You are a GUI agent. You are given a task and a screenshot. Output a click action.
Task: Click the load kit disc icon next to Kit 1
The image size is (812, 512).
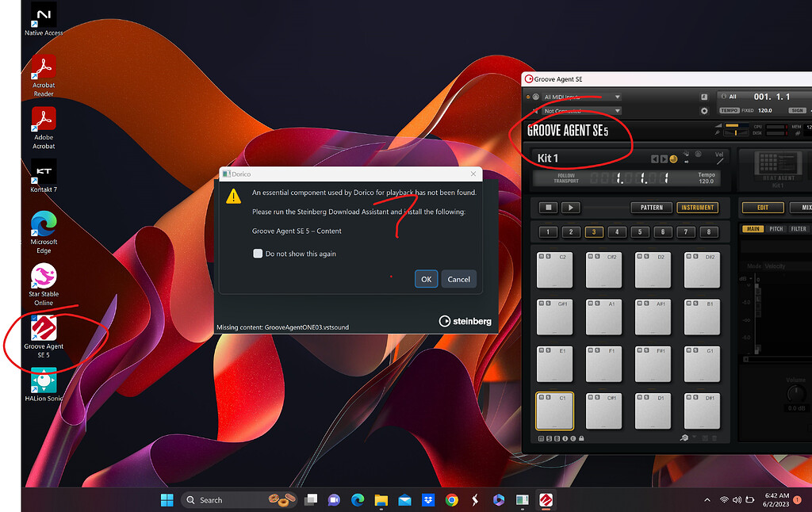coord(673,159)
